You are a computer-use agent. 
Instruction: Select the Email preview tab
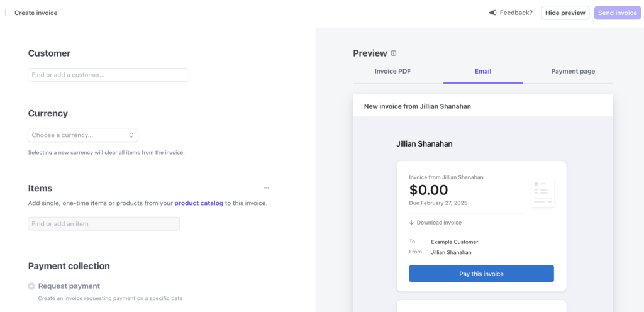pos(483,72)
